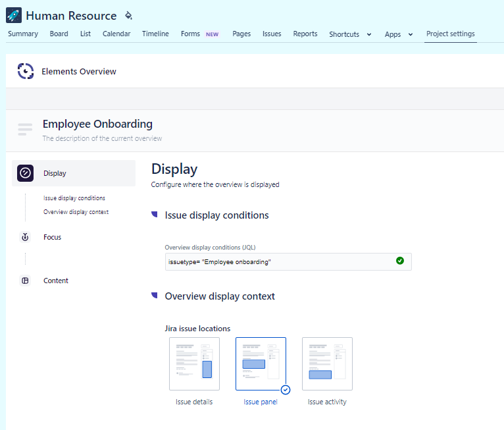The width and height of the screenshot is (504, 430).
Task: Click the Content icon in sidebar
Action: coord(25,281)
